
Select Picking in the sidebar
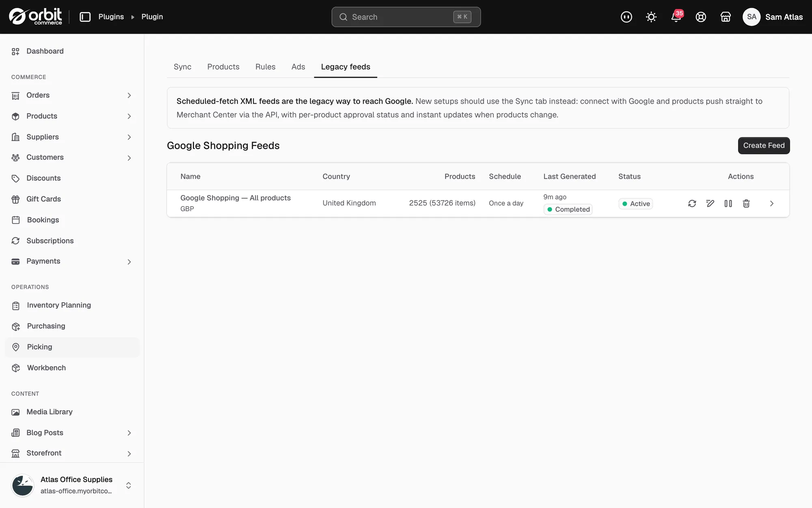[72, 347]
